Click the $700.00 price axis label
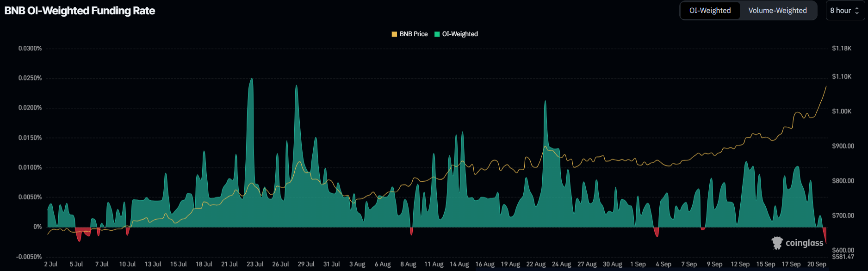Viewport: 868px width, 271px height. (x=843, y=216)
